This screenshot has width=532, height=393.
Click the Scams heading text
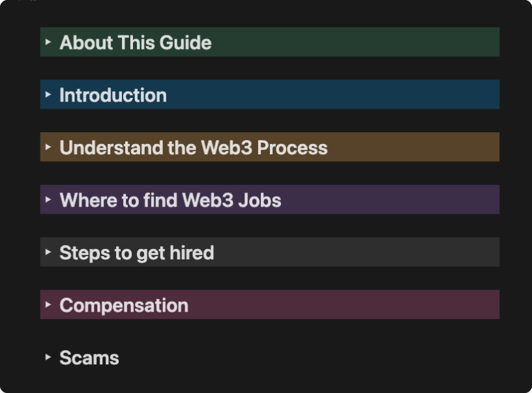click(89, 358)
